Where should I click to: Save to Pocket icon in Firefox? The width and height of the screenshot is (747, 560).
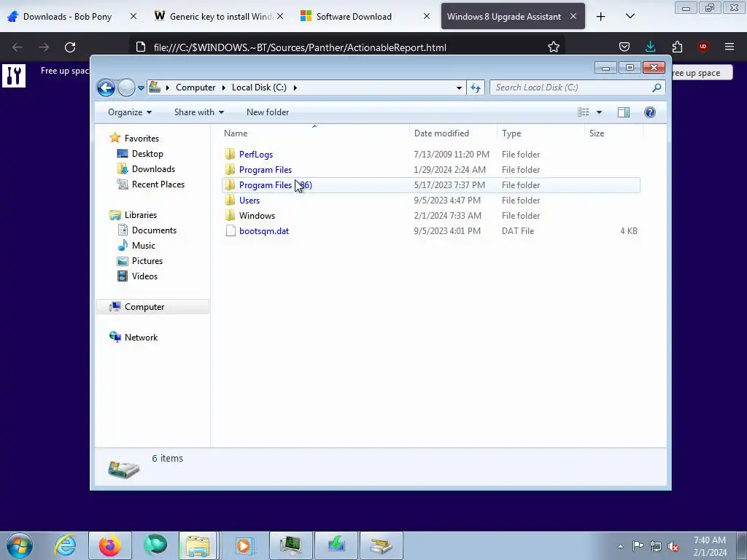coord(624,47)
